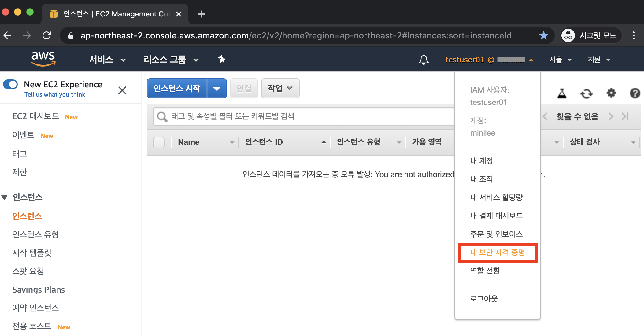The image size is (644, 336).
Task: Click the help question mark icon
Action: (635, 93)
